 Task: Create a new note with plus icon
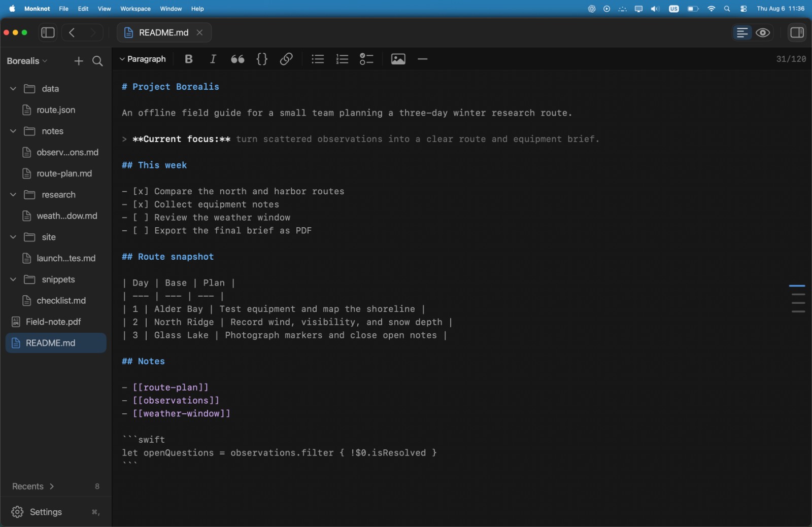79,61
